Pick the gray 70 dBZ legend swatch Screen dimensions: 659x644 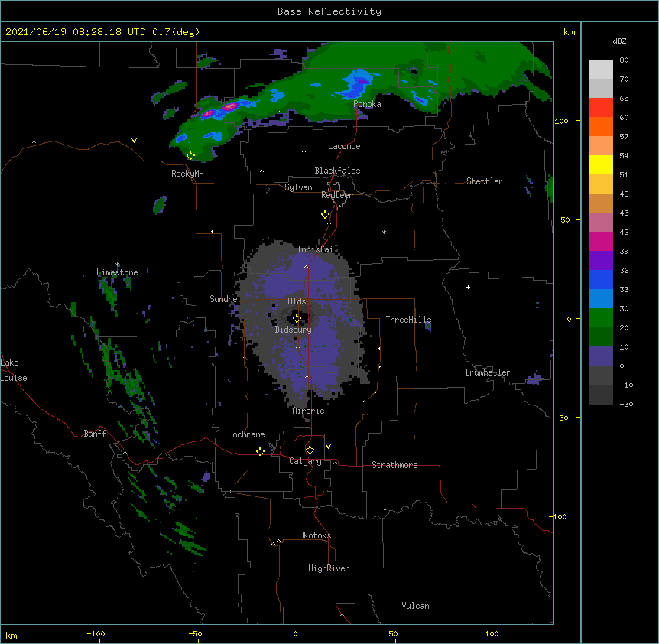pyautogui.click(x=601, y=88)
